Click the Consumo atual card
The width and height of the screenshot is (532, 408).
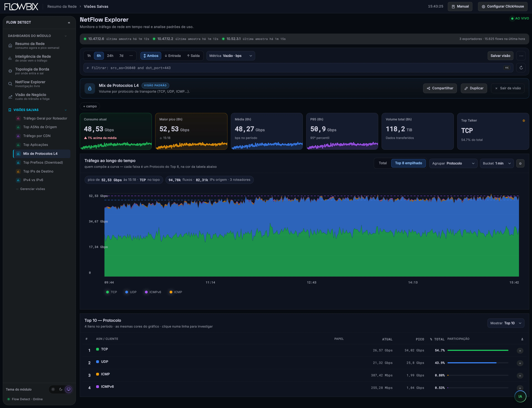(x=116, y=131)
